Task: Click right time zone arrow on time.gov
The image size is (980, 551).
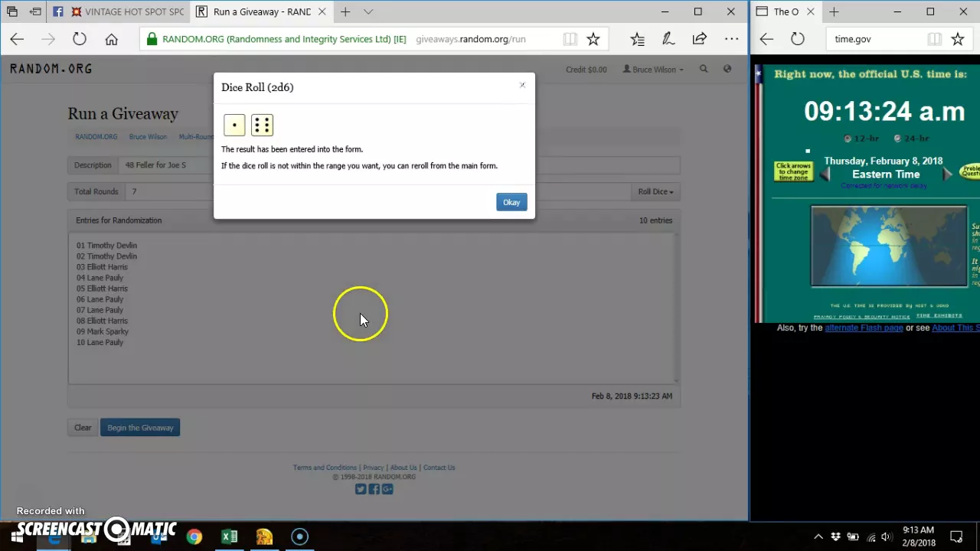Action: 947,174
